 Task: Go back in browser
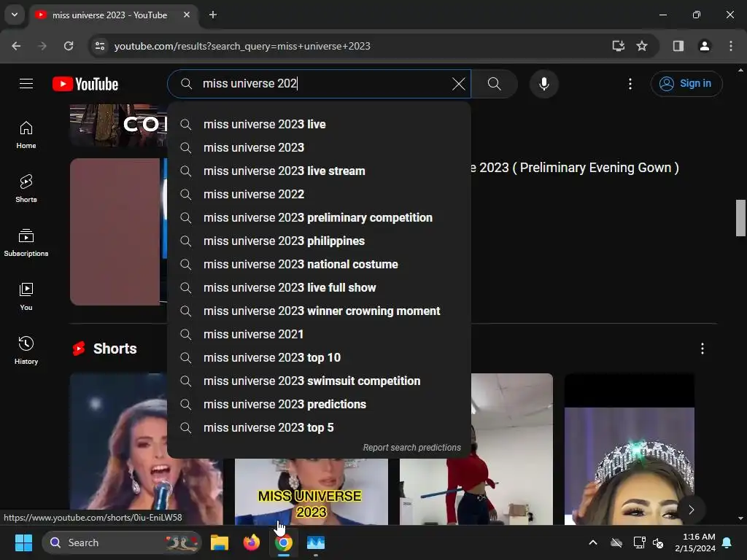tap(16, 46)
